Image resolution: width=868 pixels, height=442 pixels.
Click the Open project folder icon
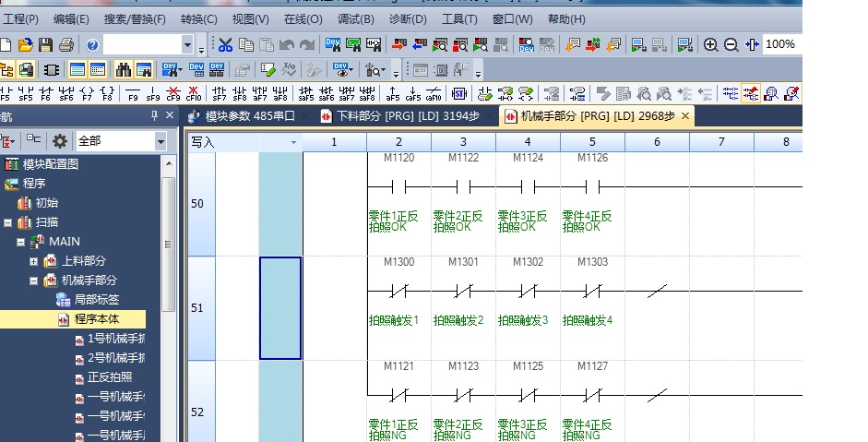(25, 44)
